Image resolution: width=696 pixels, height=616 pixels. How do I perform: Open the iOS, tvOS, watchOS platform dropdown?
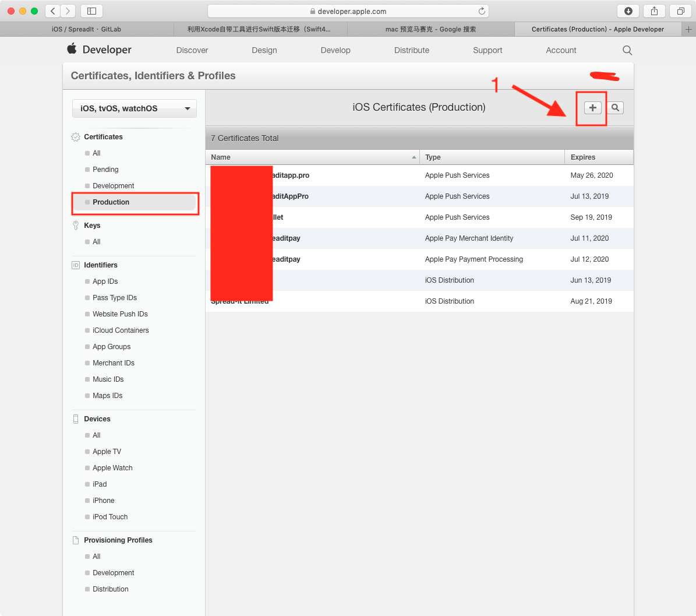click(x=135, y=108)
